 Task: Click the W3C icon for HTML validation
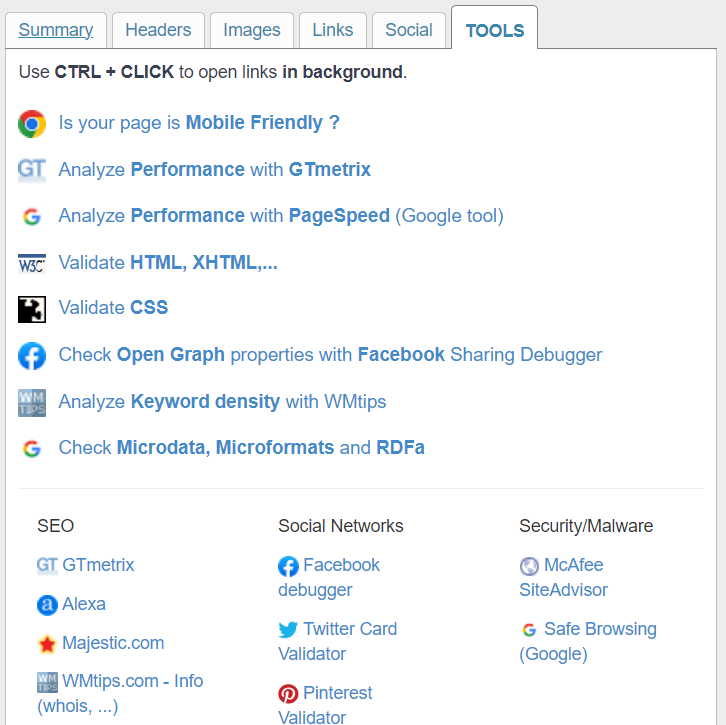(x=32, y=264)
